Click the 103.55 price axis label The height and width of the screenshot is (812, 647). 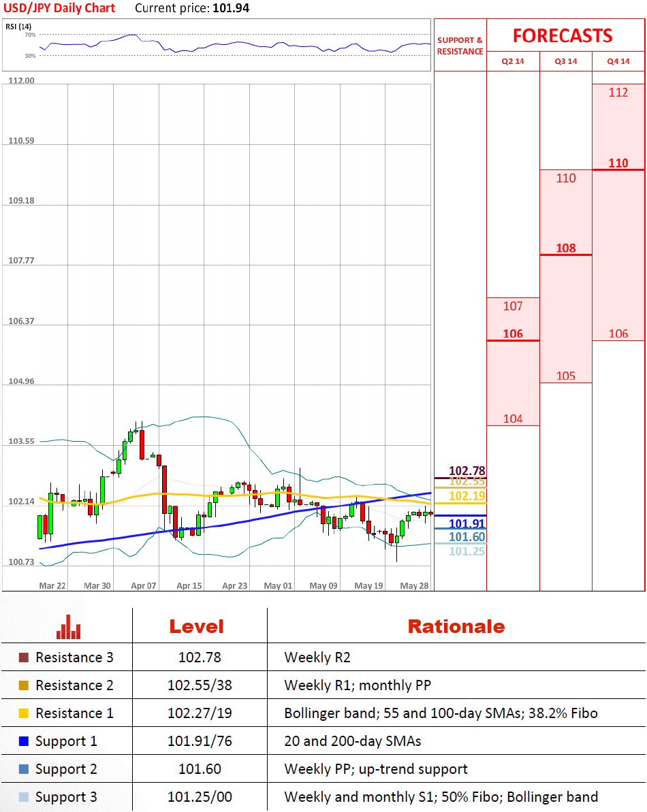[x=21, y=441]
